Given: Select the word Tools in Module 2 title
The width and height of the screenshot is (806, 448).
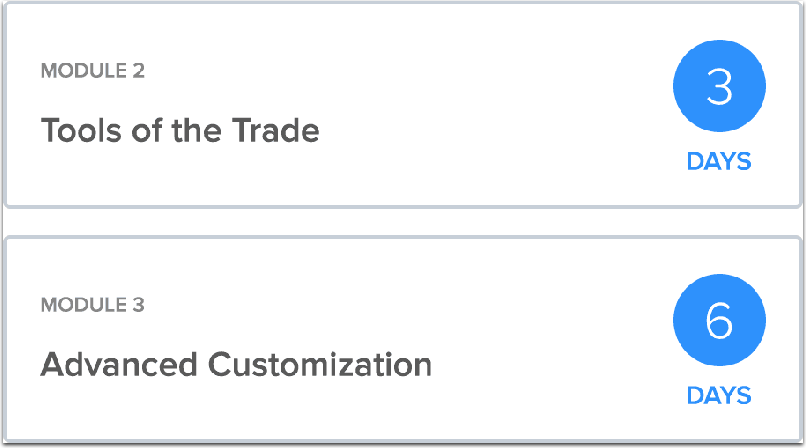Looking at the screenshot, I should pyautogui.click(x=82, y=130).
